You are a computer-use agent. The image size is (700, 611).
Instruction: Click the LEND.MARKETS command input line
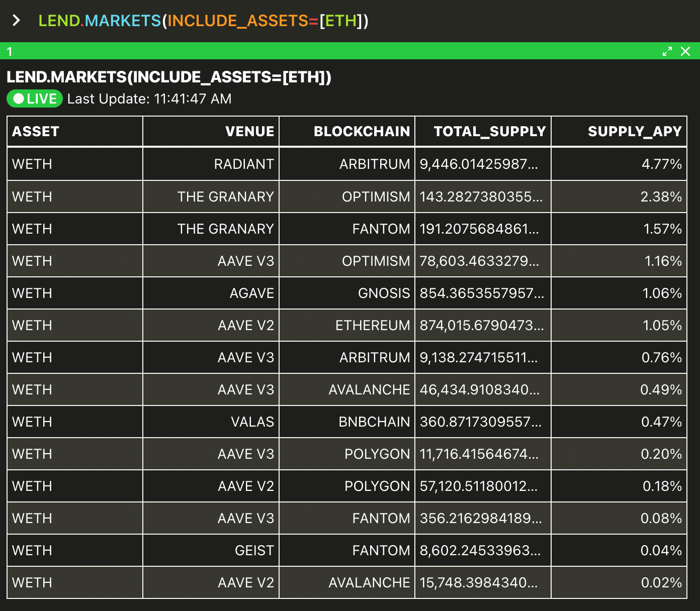pos(204,21)
